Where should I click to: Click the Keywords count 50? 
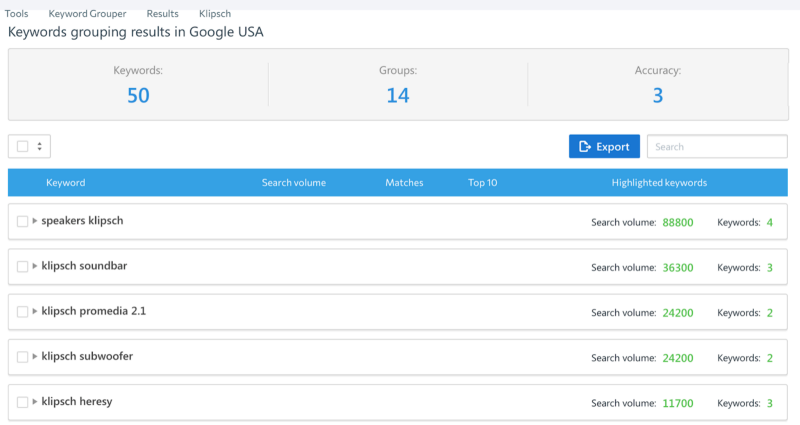click(x=138, y=95)
